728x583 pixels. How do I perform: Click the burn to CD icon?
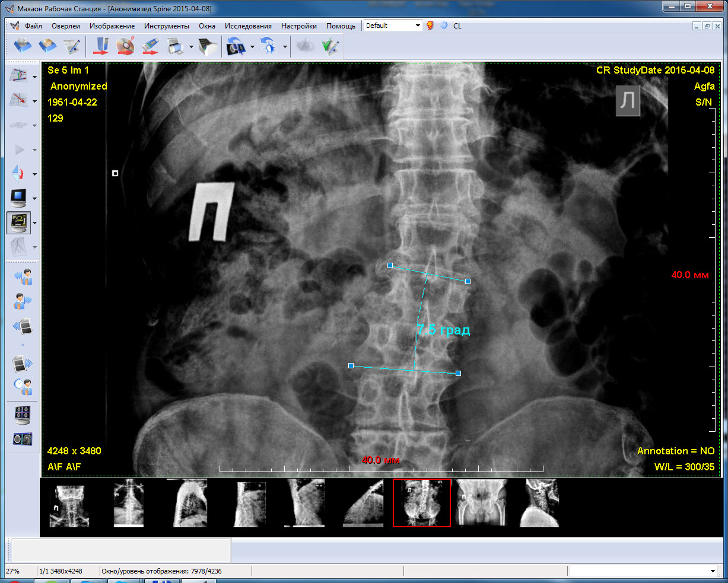tap(125, 46)
